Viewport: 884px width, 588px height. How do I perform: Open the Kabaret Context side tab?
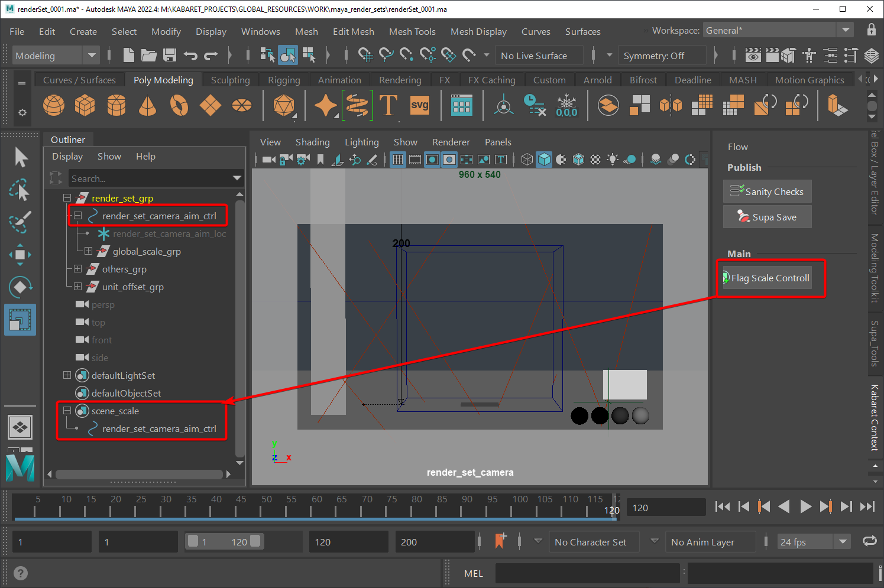pyautogui.click(x=874, y=418)
